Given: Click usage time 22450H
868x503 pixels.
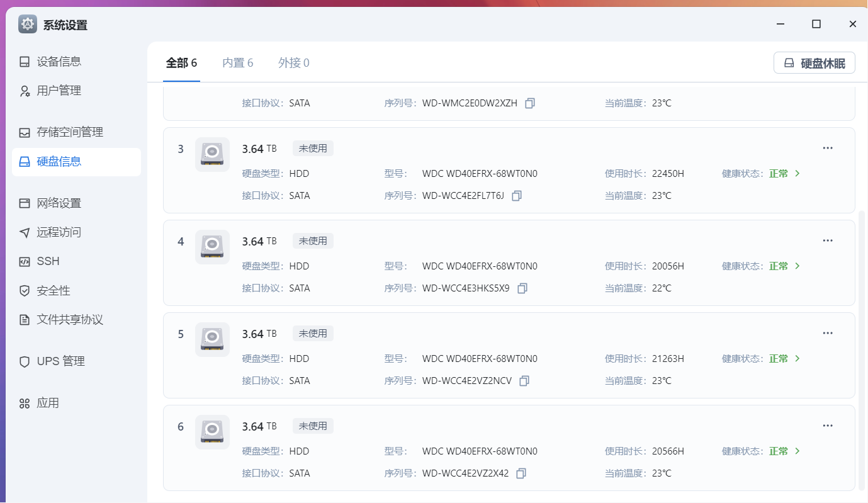Looking at the screenshot, I should pos(668,174).
